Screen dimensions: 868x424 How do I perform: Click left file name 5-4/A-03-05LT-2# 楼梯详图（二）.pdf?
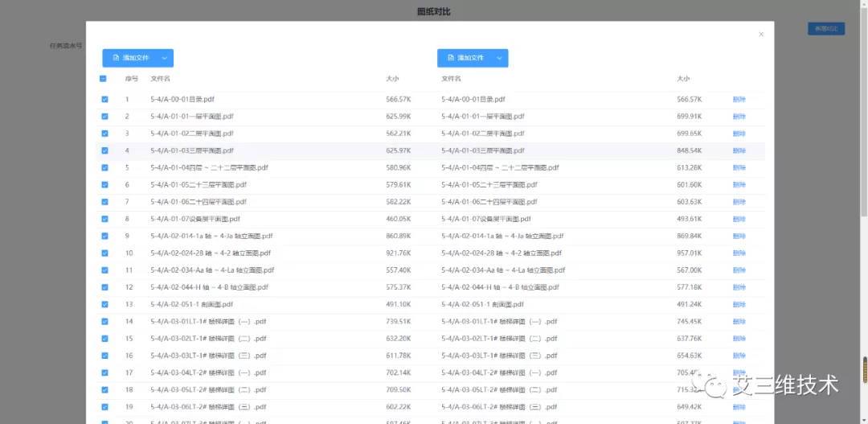coord(208,389)
